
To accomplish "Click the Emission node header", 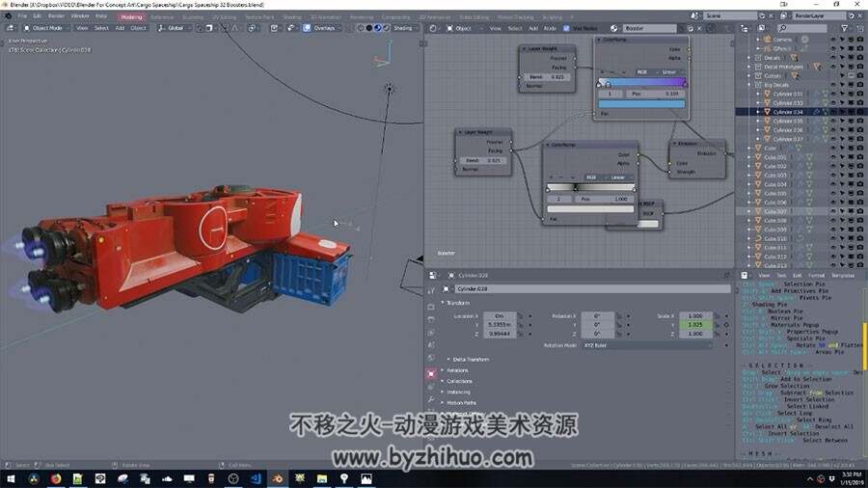I will click(x=697, y=144).
